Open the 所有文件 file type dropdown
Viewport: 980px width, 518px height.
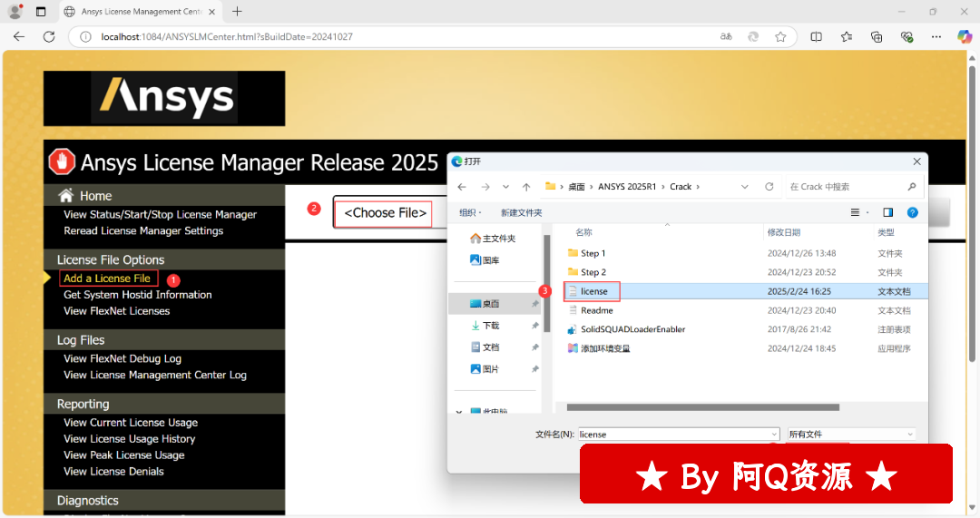(851, 435)
